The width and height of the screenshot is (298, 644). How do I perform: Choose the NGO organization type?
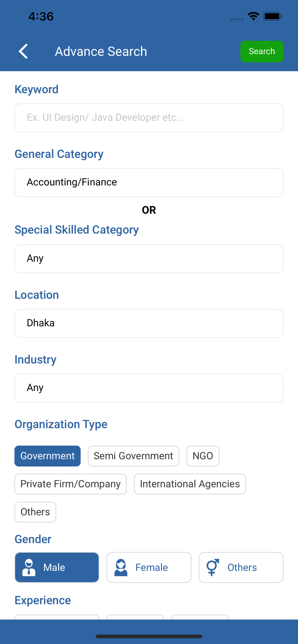(x=203, y=456)
